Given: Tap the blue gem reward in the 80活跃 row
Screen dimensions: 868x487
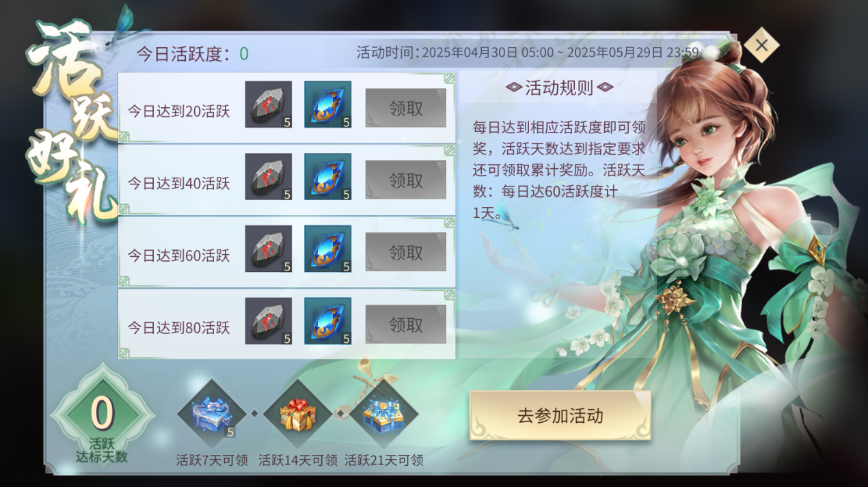Looking at the screenshot, I should click(328, 320).
